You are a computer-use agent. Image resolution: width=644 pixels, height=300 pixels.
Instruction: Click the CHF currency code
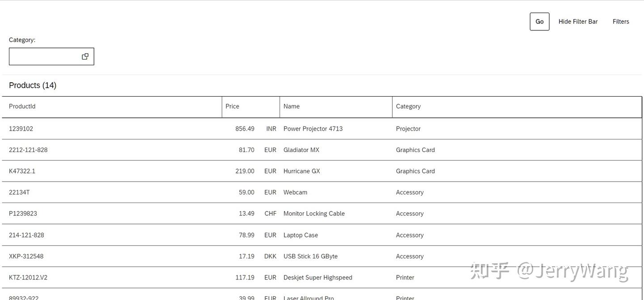coord(270,214)
